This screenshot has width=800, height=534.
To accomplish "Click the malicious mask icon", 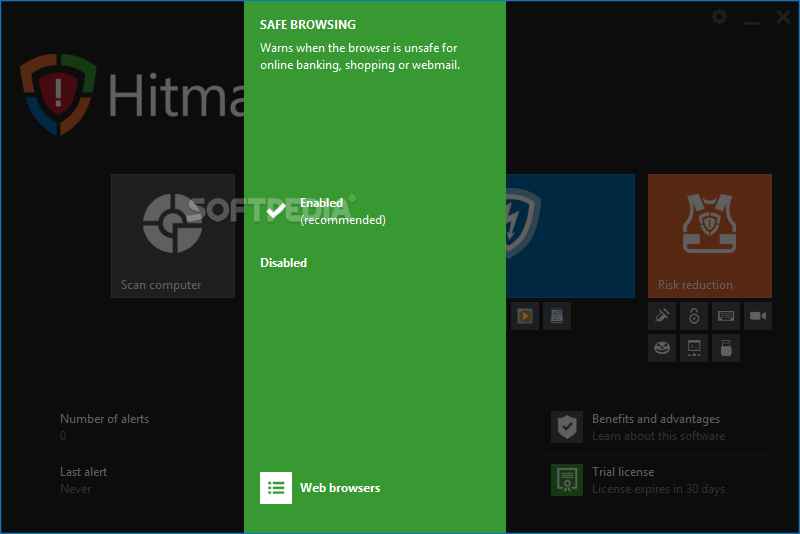I will point(662,348).
